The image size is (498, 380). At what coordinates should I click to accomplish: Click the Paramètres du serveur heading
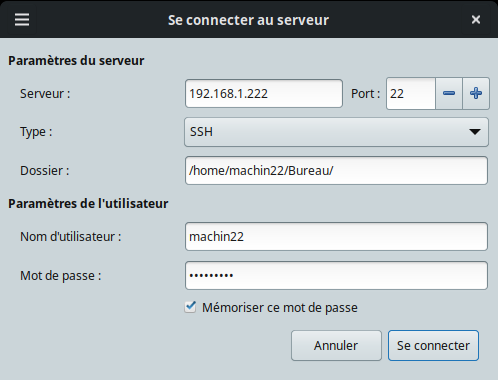(x=76, y=61)
